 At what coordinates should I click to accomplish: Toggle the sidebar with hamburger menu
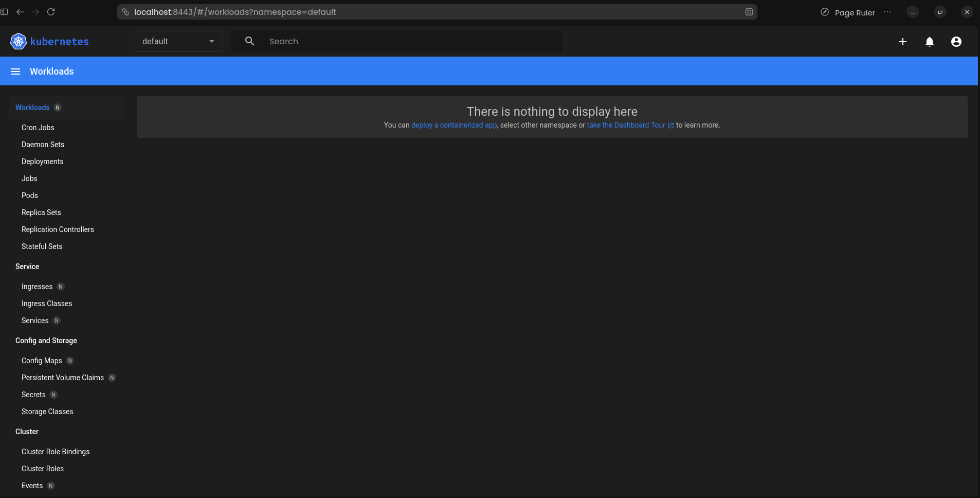15,71
